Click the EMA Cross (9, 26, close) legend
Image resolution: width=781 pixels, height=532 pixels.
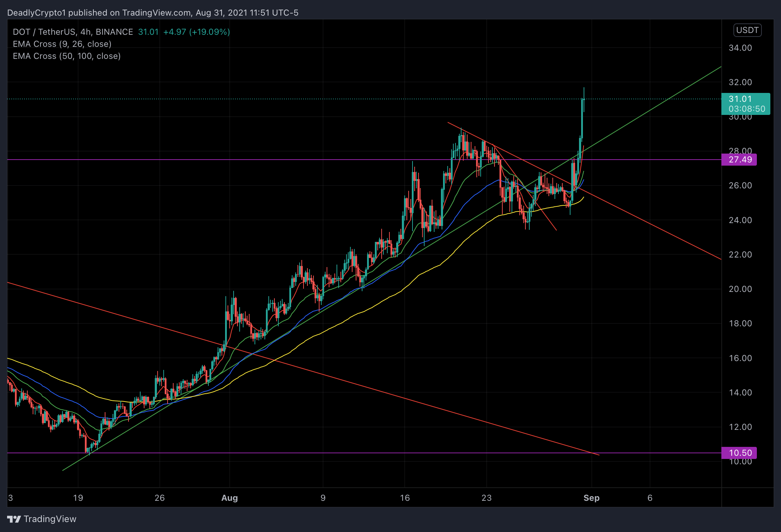pos(62,44)
